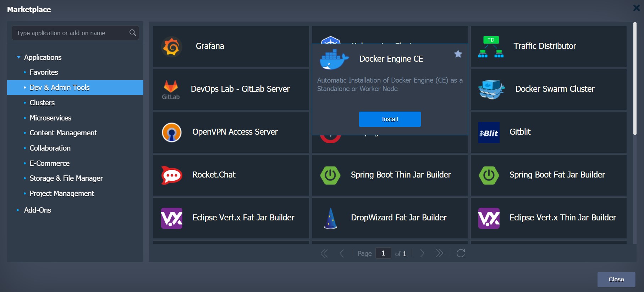Click DropWizard Fat Jar Builder title
The image size is (644, 292).
click(x=399, y=218)
